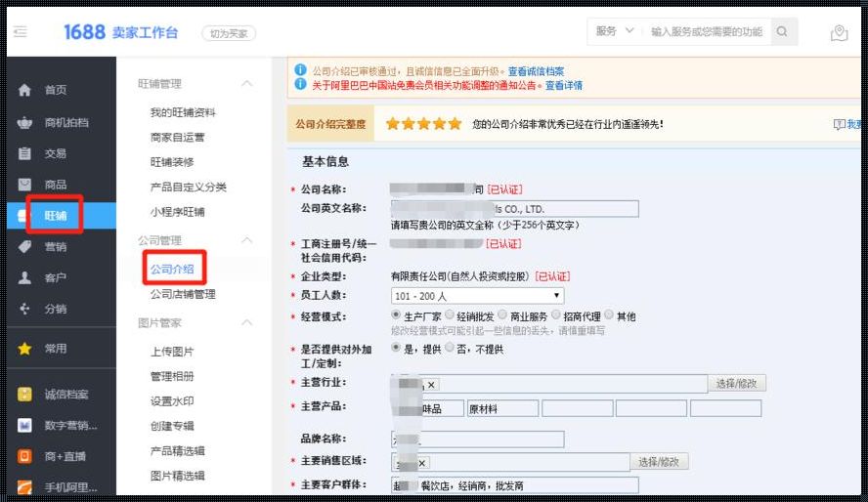Open 公司介绍 in the side menu
868x502 pixels.
click(171, 269)
